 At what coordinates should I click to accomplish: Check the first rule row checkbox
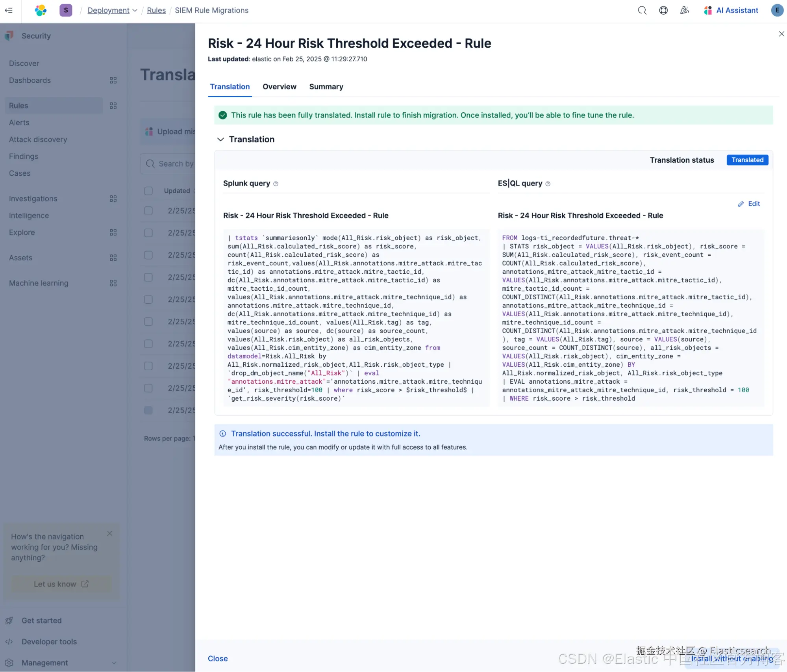(x=148, y=211)
